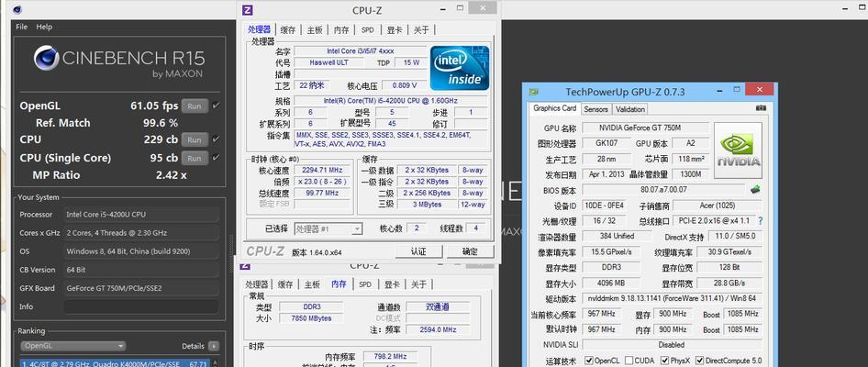Run the OpenGL benchmark
Image resolution: width=868 pixels, height=367 pixels.
[195, 106]
